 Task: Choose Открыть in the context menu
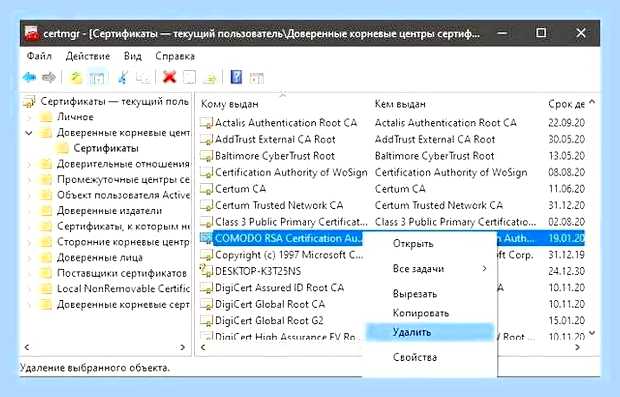point(430,244)
